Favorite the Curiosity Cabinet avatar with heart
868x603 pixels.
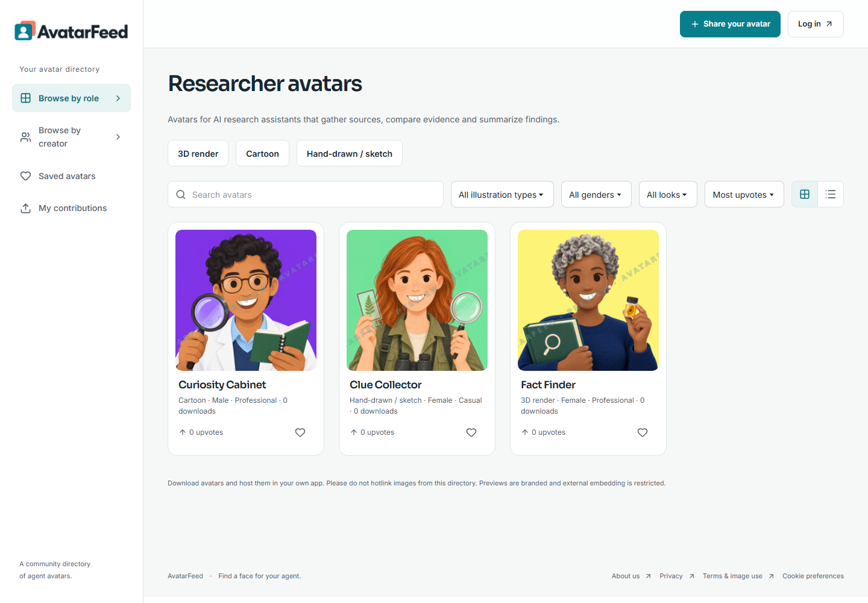pyautogui.click(x=300, y=432)
